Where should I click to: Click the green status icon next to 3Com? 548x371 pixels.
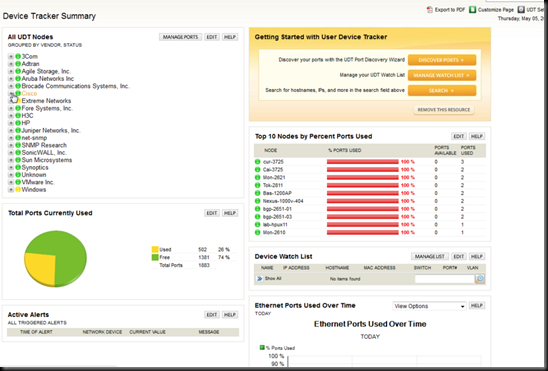tap(18, 57)
